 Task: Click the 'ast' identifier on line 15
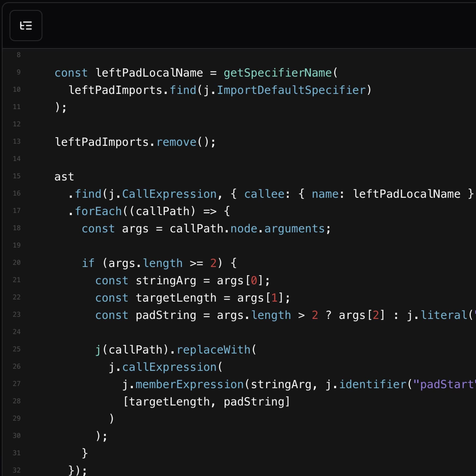(x=64, y=177)
